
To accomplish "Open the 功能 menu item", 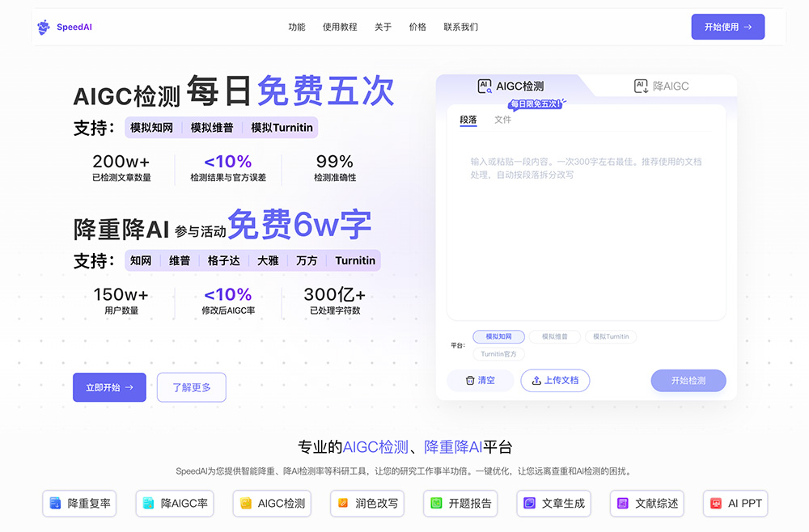I will click(297, 27).
